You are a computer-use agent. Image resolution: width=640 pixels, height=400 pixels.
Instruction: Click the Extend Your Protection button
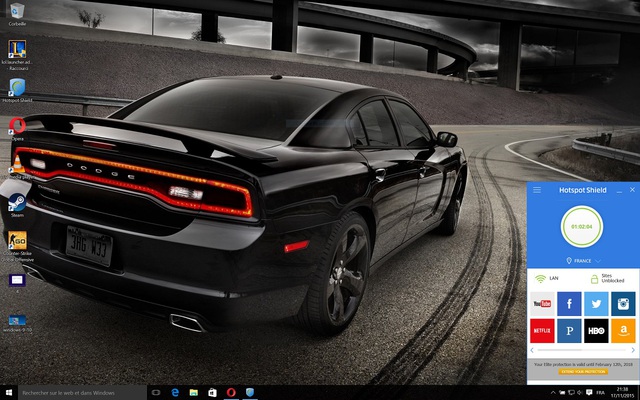point(581,371)
